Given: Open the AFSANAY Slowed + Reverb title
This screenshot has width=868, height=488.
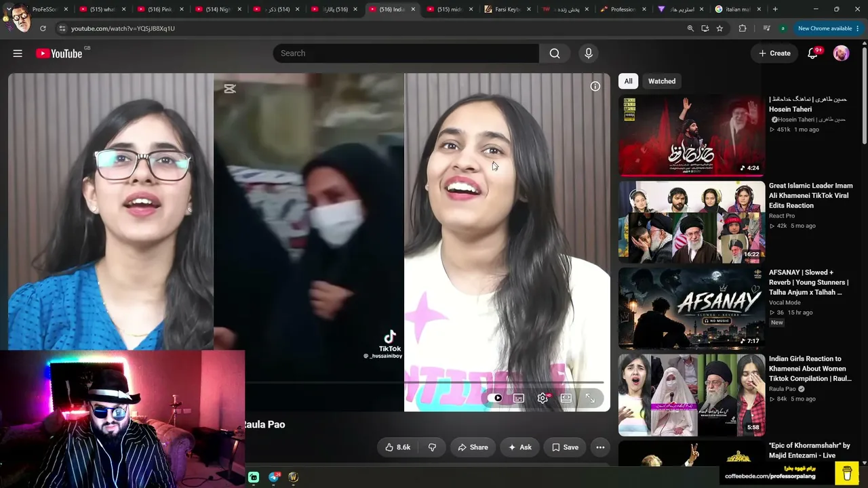Looking at the screenshot, I should [x=809, y=282].
